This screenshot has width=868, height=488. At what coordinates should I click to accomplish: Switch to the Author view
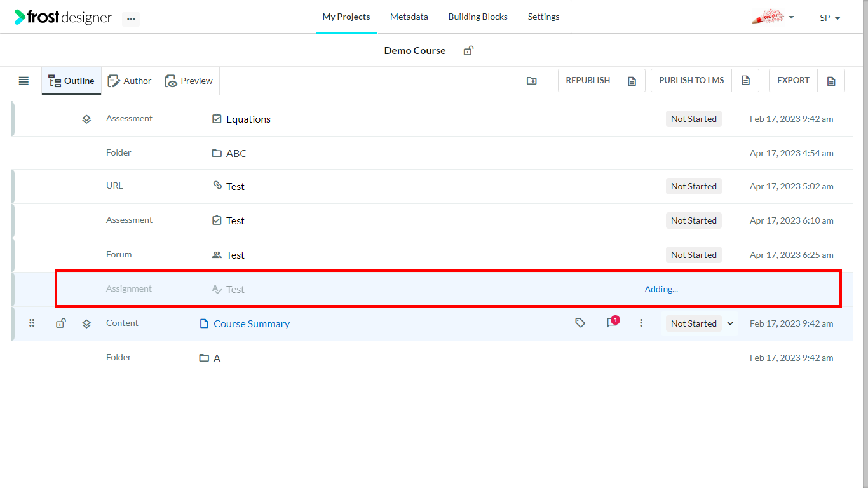pos(130,81)
